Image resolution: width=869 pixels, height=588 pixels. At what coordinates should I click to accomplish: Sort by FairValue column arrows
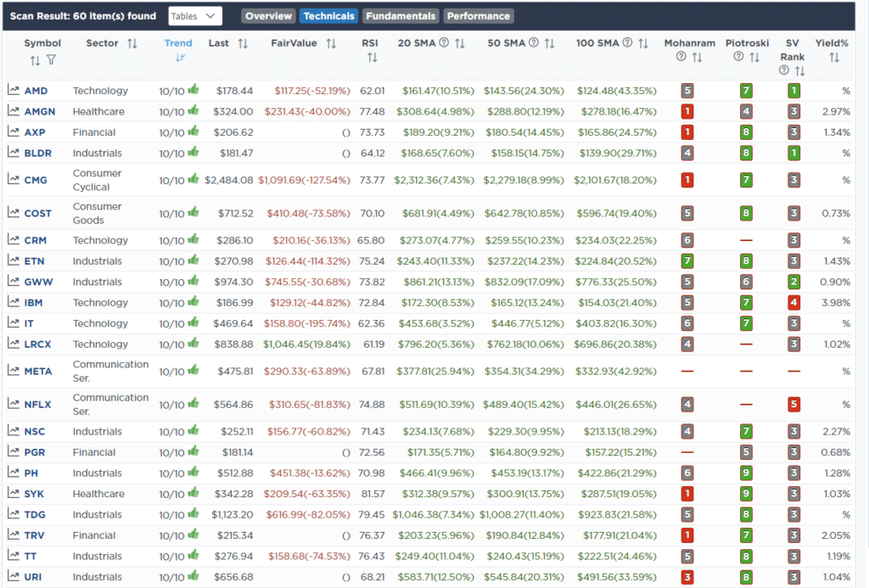(x=331, y=43)
